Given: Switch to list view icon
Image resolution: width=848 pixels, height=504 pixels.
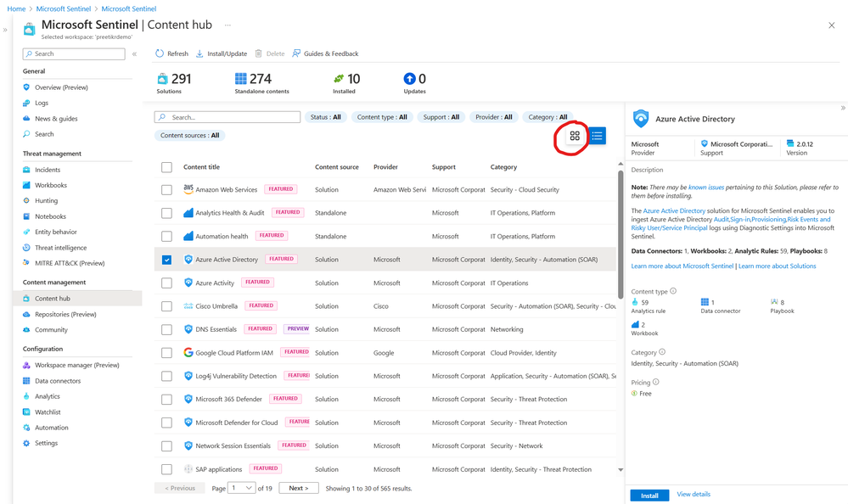Looking at the screenshot, I should coord(597,137).
